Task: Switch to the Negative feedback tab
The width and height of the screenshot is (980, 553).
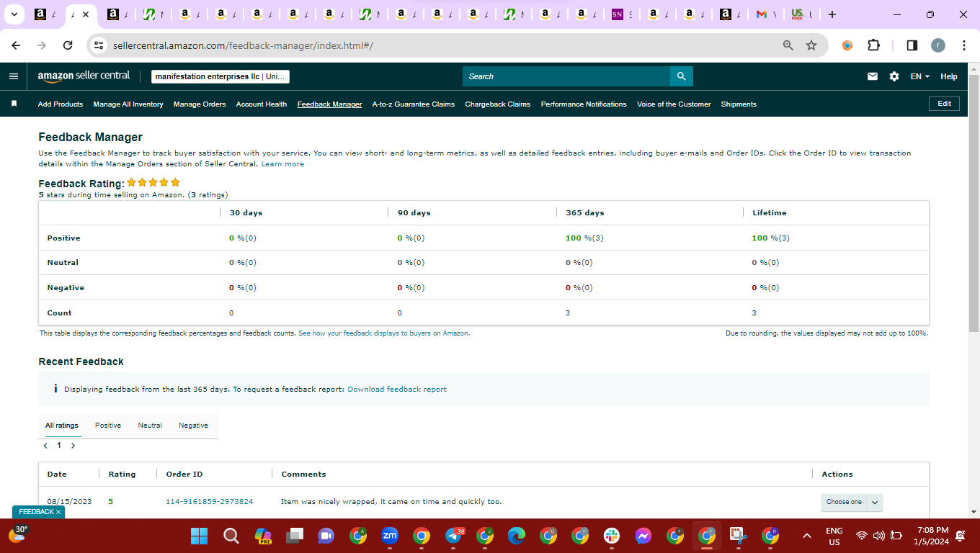Action: click(x=193, y=426)
